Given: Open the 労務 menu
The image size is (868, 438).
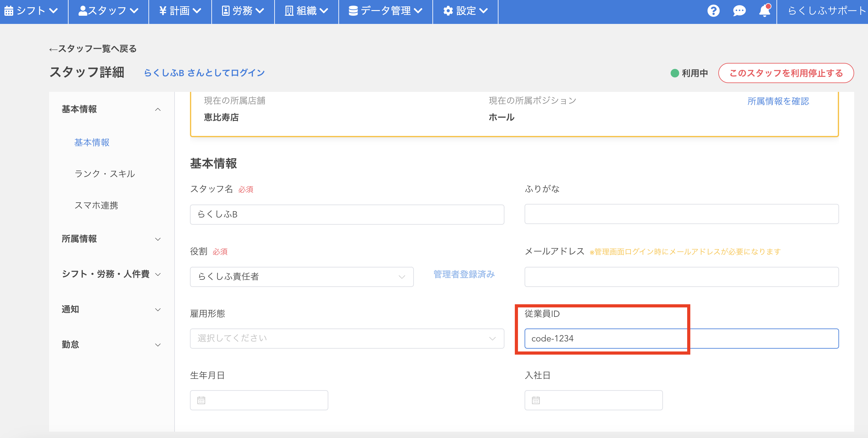Looking at the screenshot, I should pos(243,11).
